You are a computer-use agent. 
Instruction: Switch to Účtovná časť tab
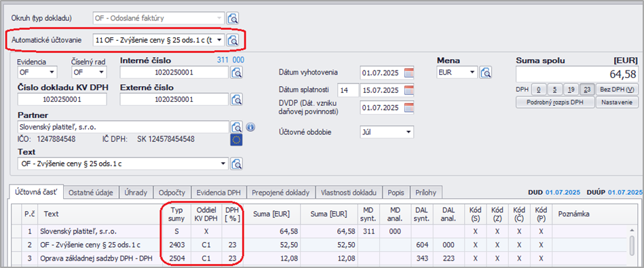(37, 191)
